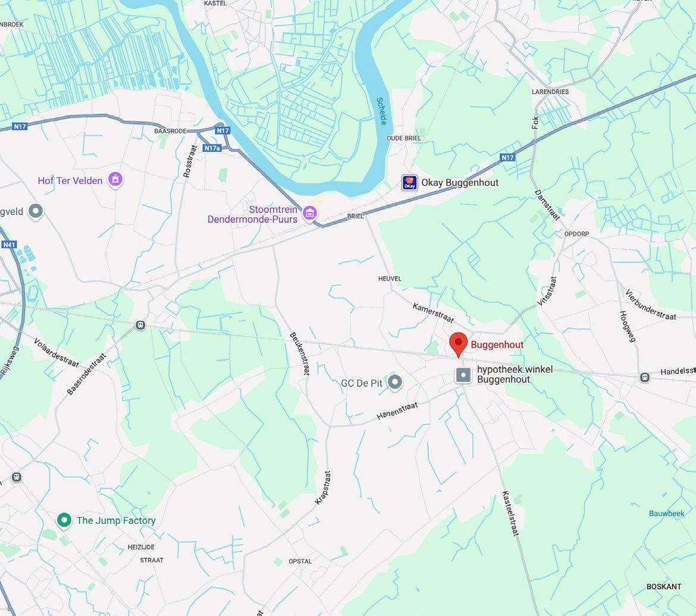Open the Stoomtrein Dendermonde-Puurs museum marker
696x616 pixels.
click(310, 214)
